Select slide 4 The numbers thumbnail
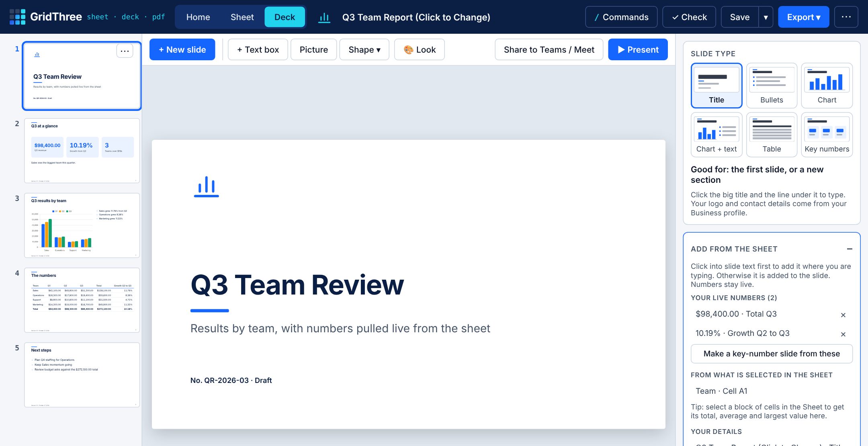 click(82, 300)
